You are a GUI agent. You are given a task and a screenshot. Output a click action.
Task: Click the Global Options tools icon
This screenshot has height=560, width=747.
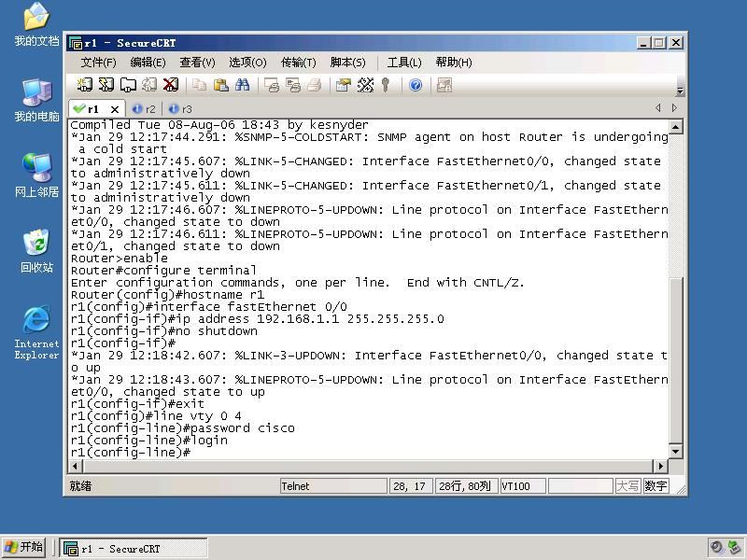365,85
